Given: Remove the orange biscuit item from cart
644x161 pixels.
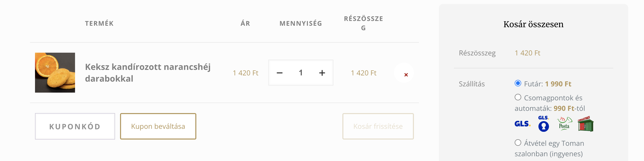Looking at the screenshot, I should click(x=406, y=75).
